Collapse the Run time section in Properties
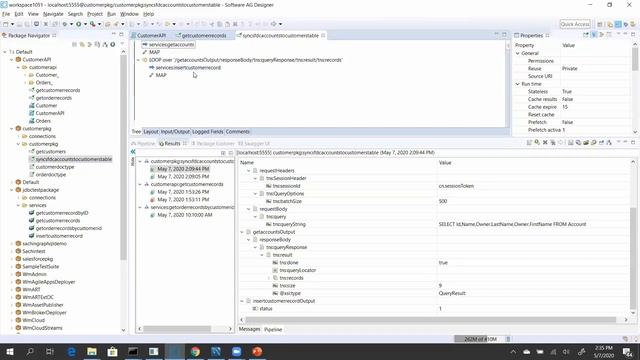Screen dimensions: 640x360 click(518, 84)
